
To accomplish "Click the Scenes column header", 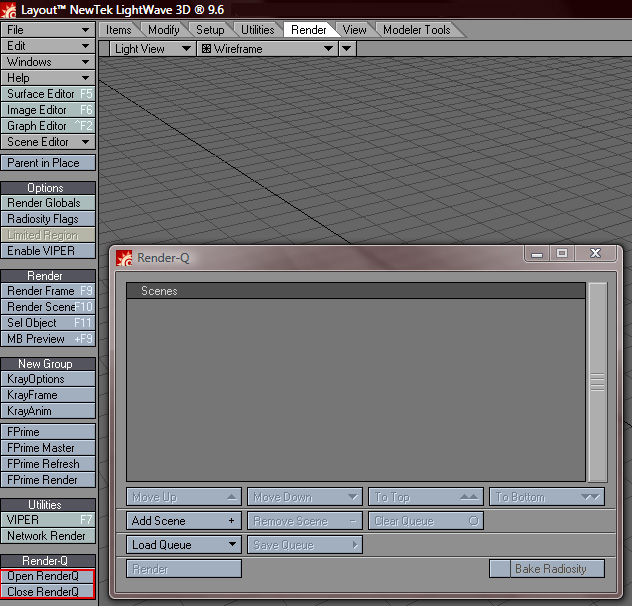I will click(x=356, y=291).
